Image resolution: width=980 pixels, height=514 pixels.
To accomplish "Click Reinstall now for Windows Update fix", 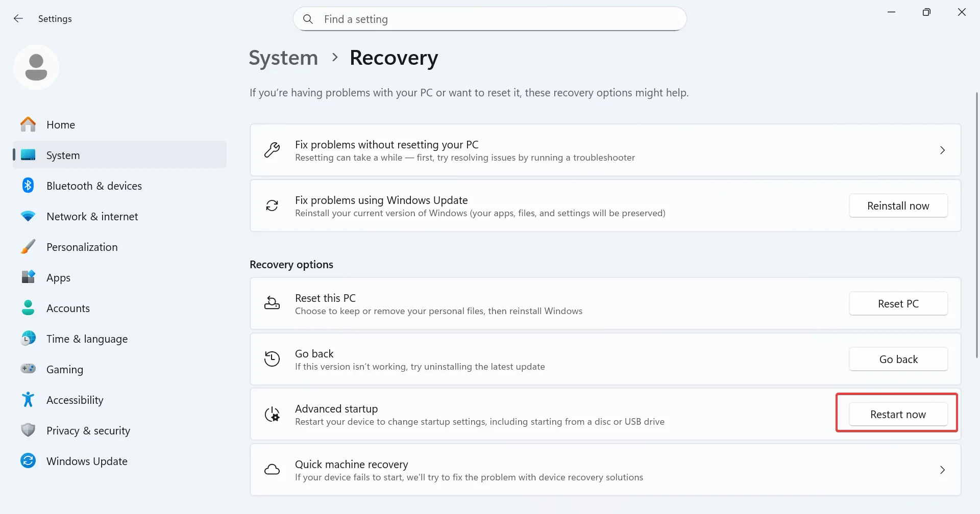I will (x=898, y=205).
